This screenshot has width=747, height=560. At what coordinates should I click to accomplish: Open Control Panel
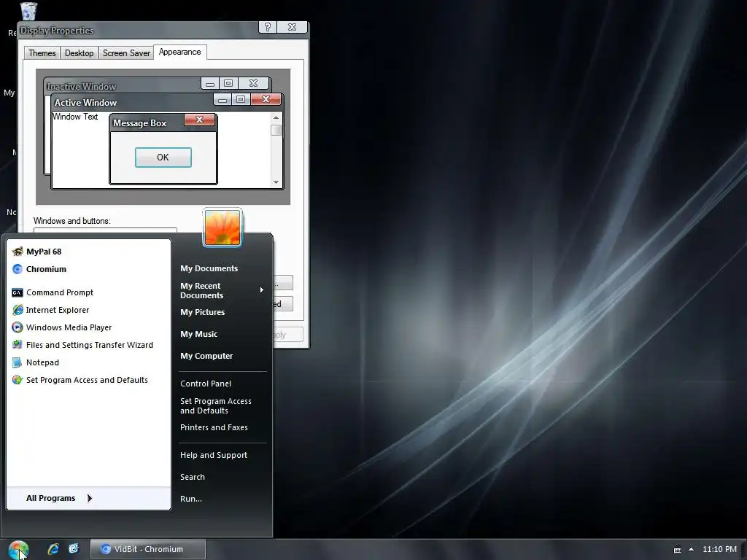(205, 384)
